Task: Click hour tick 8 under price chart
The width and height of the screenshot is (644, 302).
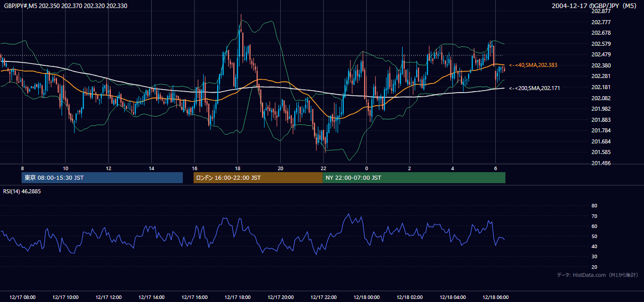Action: [x=22, y=168]
